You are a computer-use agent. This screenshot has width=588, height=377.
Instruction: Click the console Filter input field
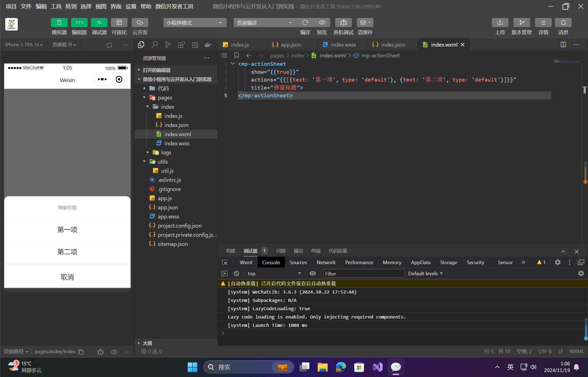[363, 274]
